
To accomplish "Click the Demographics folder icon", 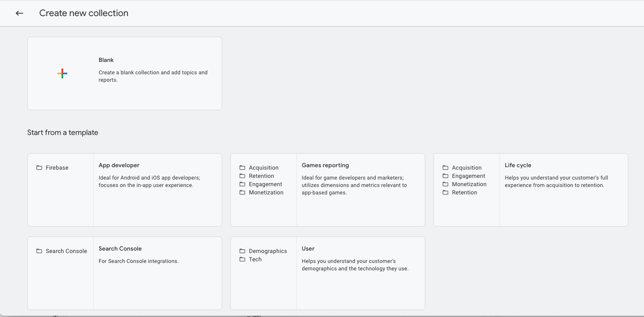I will [242, 251].
